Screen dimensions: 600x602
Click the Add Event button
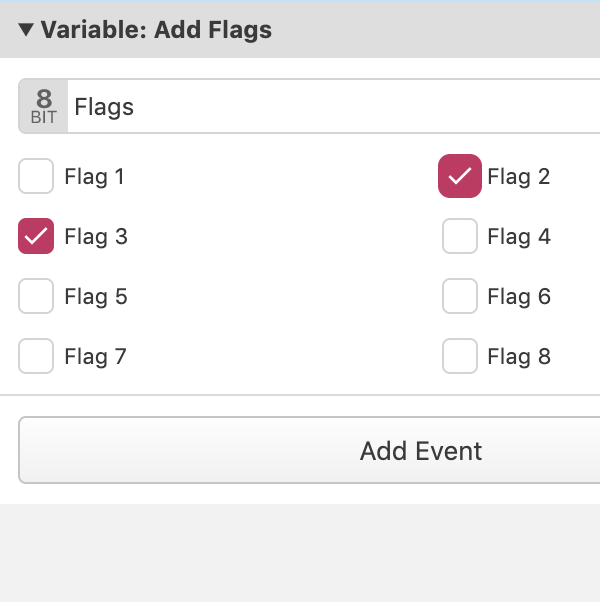309,450
